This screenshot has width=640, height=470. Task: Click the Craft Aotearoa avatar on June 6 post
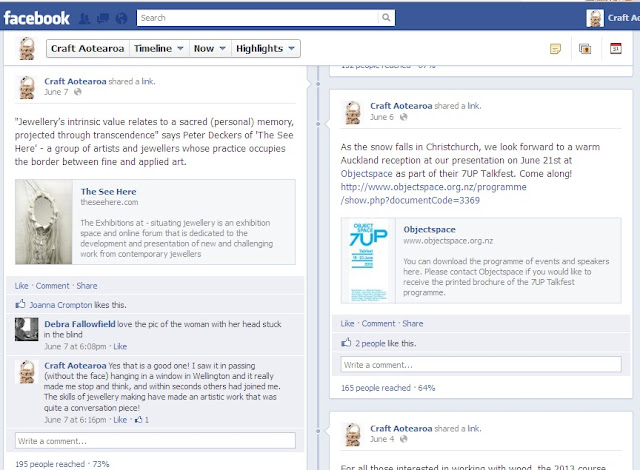[353, 113]
